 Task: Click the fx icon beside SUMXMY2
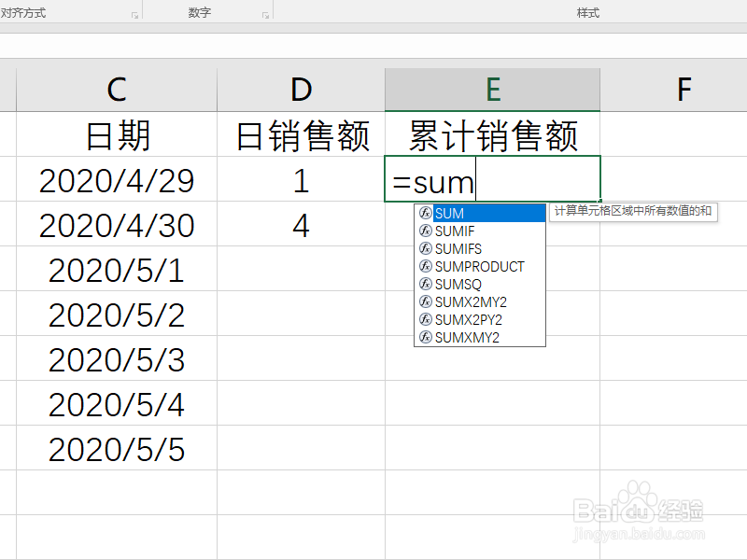coord(426,337)
